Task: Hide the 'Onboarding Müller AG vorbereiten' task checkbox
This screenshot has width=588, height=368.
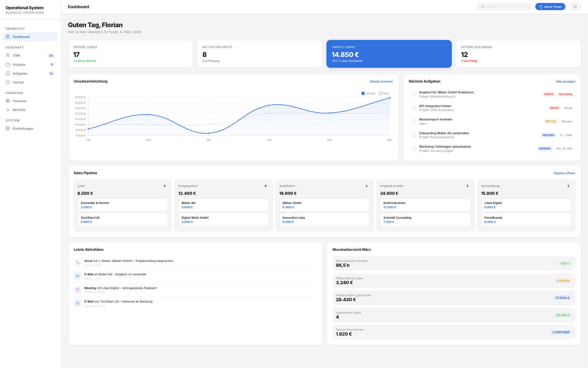Action: (x=413, y=135)
